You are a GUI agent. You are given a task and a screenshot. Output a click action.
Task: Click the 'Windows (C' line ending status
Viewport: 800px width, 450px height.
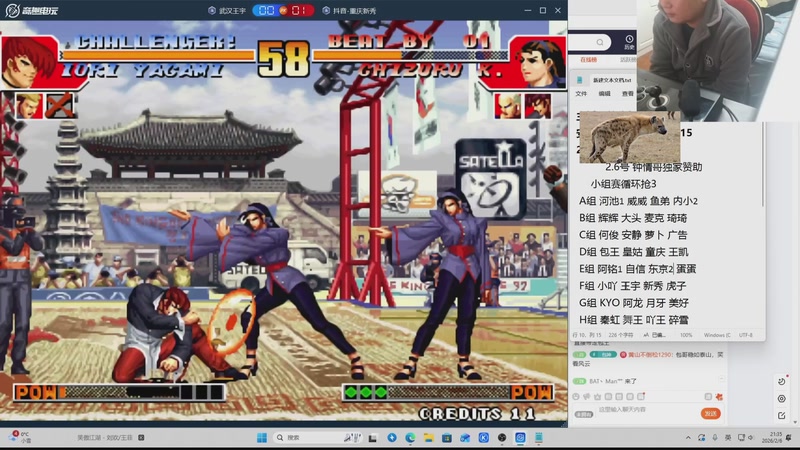click(x=717, y=335)
